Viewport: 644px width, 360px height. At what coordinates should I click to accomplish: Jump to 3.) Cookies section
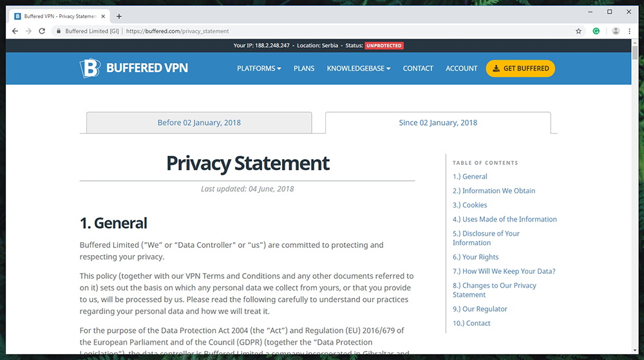point(470,205)
